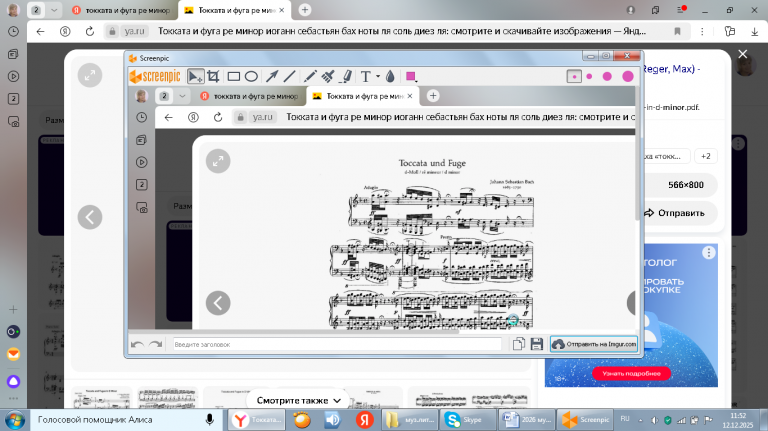This screenshot has width=768, height=431.
Task: Show the previous image in Yandex viewer
Action: [90, 217]
